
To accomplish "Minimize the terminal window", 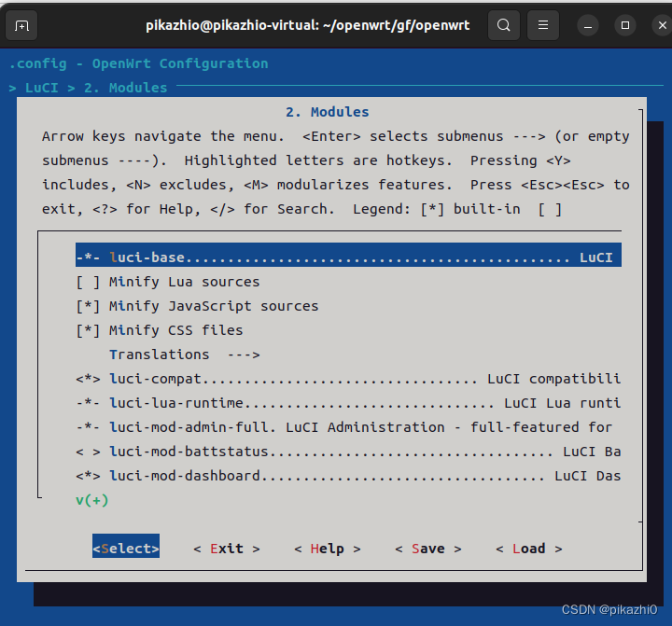I will [588, 26].
